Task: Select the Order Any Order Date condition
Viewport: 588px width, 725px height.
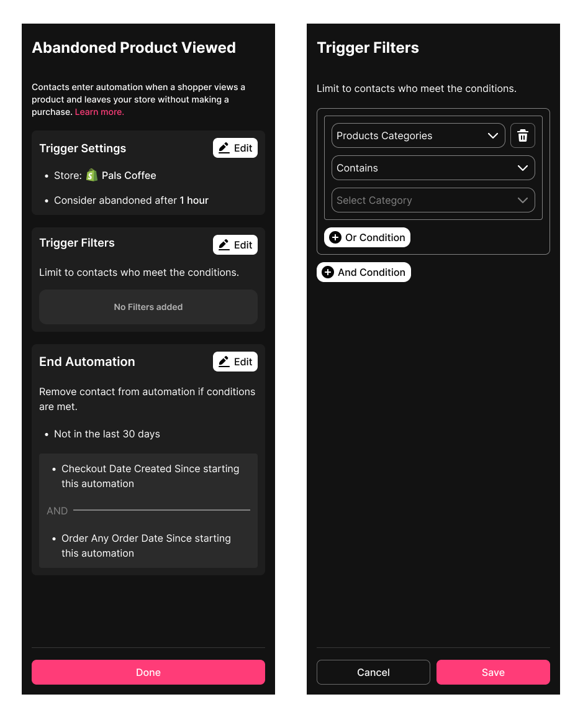Action: (146, 545)
